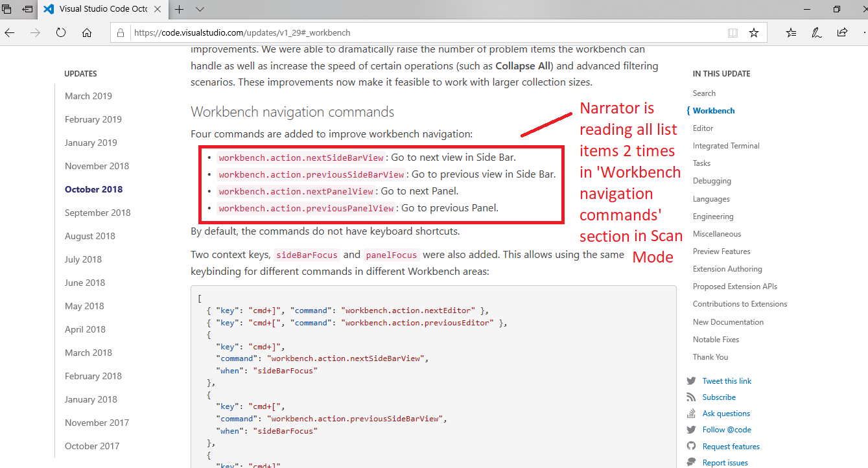Add page to favorites star icon

[x=753, y=32]
